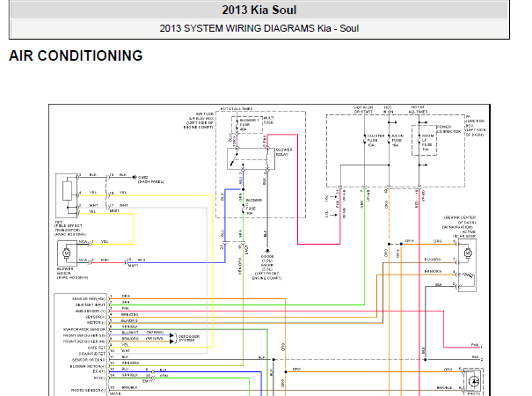
Task: Click the blower motor M symbol
Action: coord(67,253)
